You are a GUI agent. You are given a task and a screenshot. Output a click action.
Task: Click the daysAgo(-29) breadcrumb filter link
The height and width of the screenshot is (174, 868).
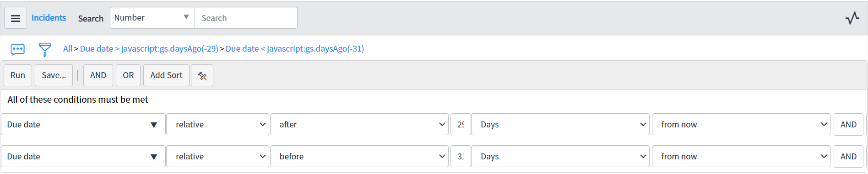[x=149, y=49]
